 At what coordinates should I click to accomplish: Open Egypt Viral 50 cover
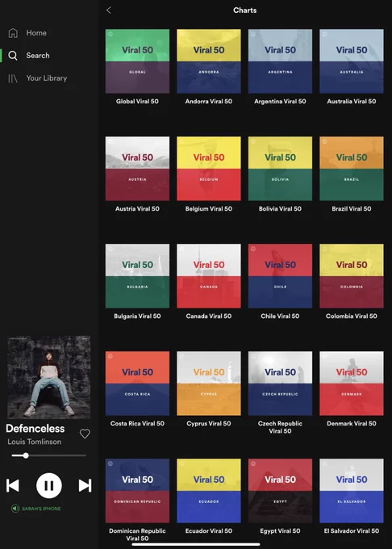280,491
